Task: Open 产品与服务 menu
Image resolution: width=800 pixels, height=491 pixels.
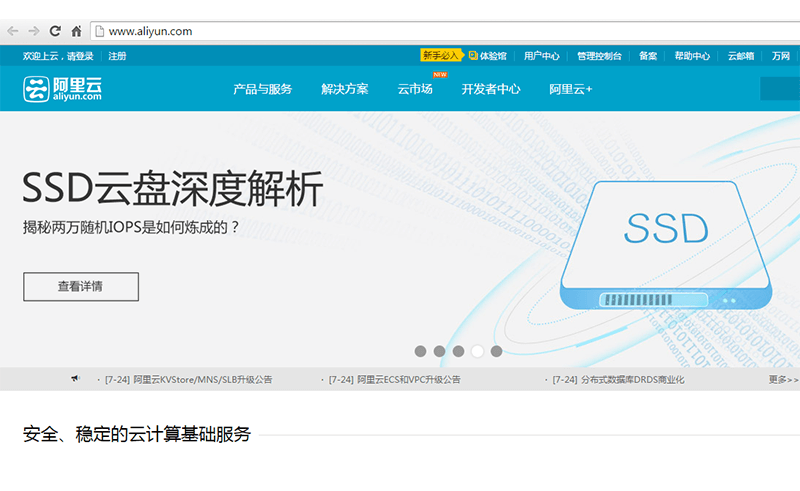Action: pos(263,89)
